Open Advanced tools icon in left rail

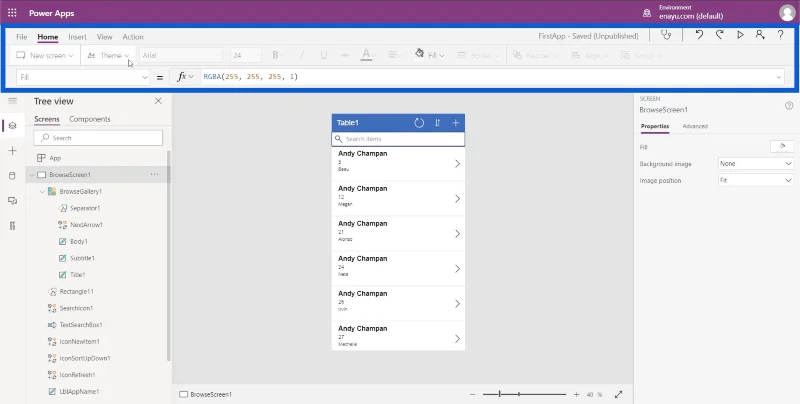click(13, 226)
